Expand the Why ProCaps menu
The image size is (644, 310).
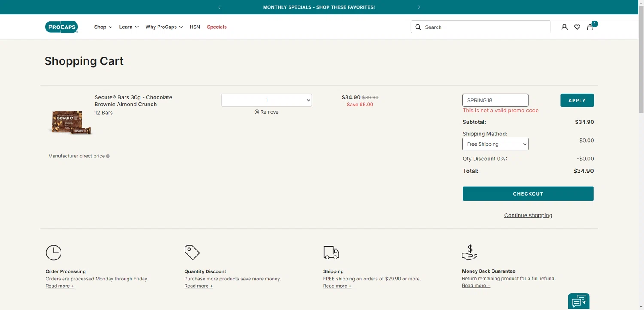[164, 27]
